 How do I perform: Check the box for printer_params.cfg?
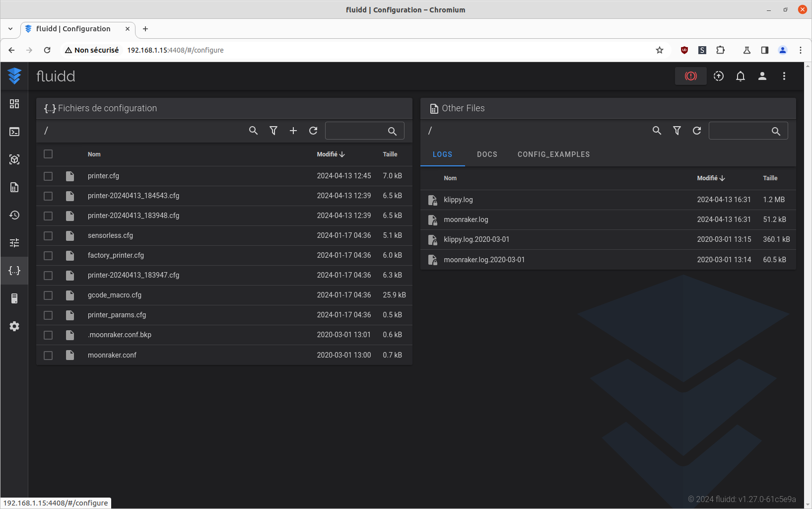point(48,315)
